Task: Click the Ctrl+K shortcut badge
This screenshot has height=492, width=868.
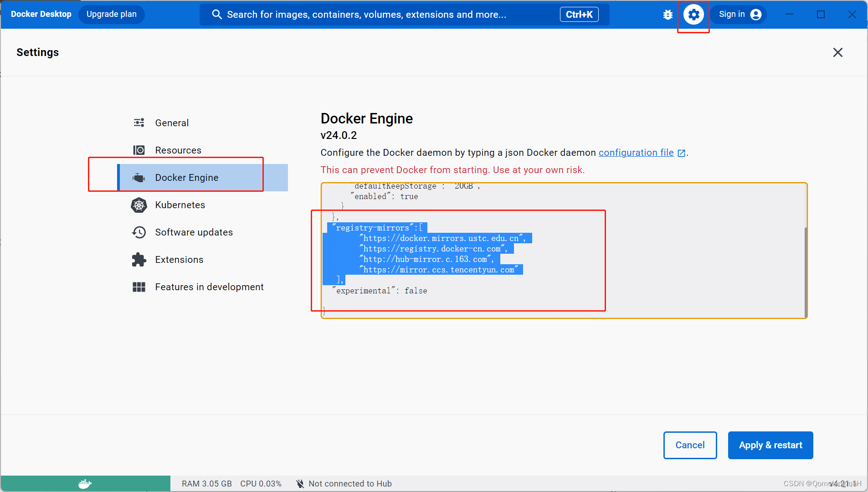Action: (x=579, y=15)
